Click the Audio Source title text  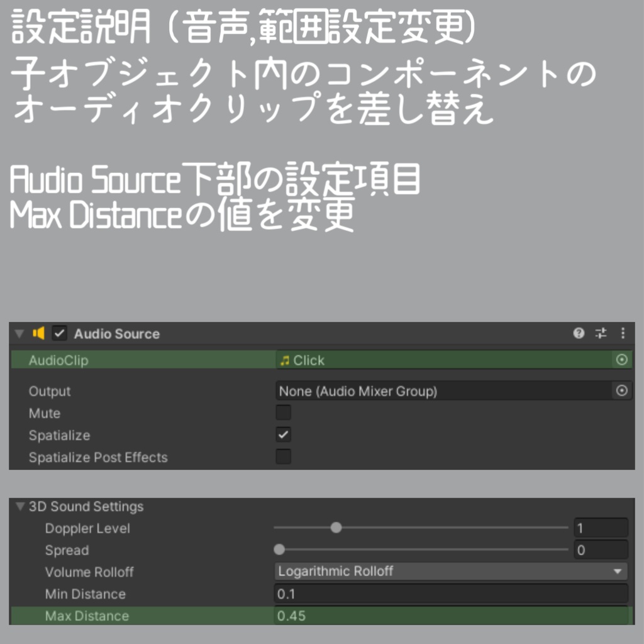coord(116,334)
